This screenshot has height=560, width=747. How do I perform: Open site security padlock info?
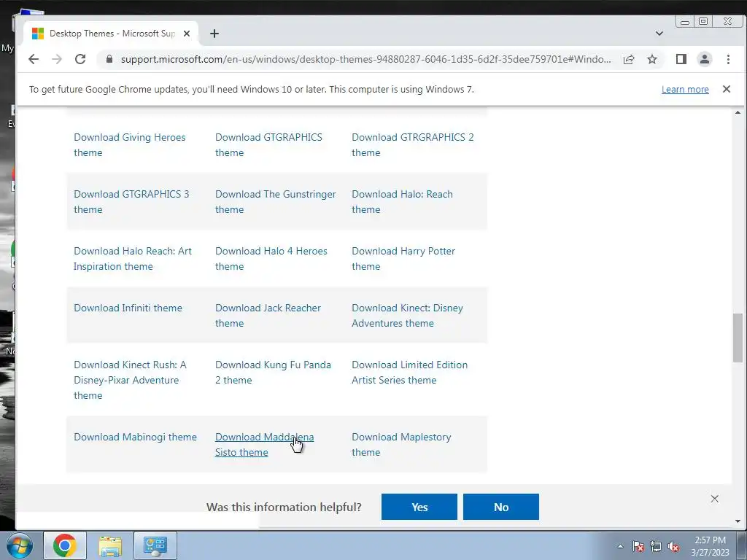[x=109, y=59]
